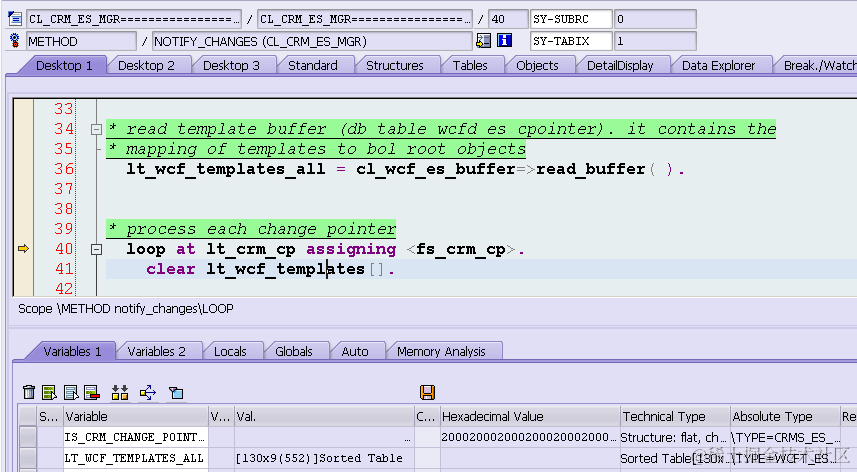Select the Locals tab

tap(230, 351)
